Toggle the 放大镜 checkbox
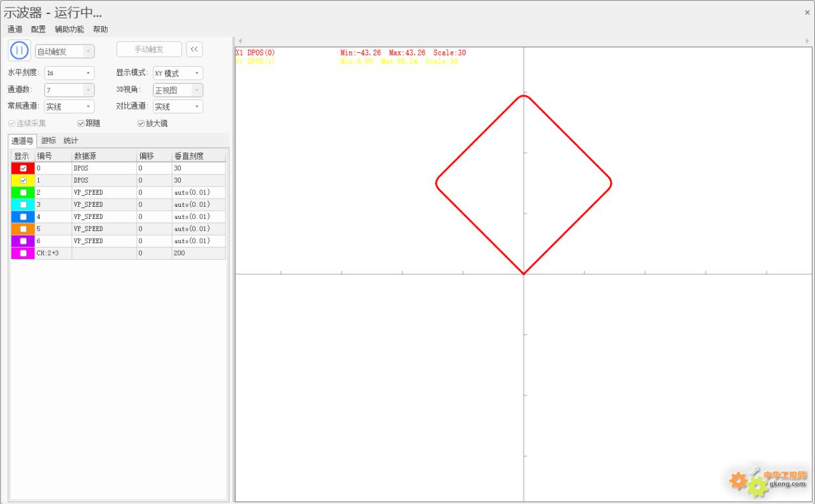815x504 pixels. [141, 123]
